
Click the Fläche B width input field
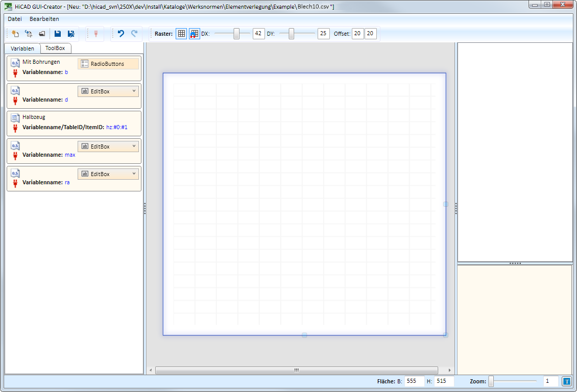point(414,381)
